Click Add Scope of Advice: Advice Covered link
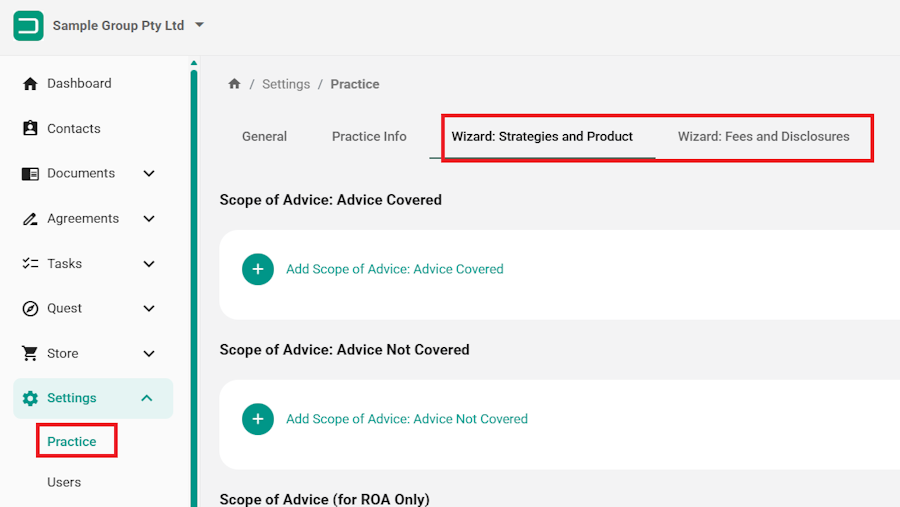Screen dimensions: 900x507 point(395,269)
